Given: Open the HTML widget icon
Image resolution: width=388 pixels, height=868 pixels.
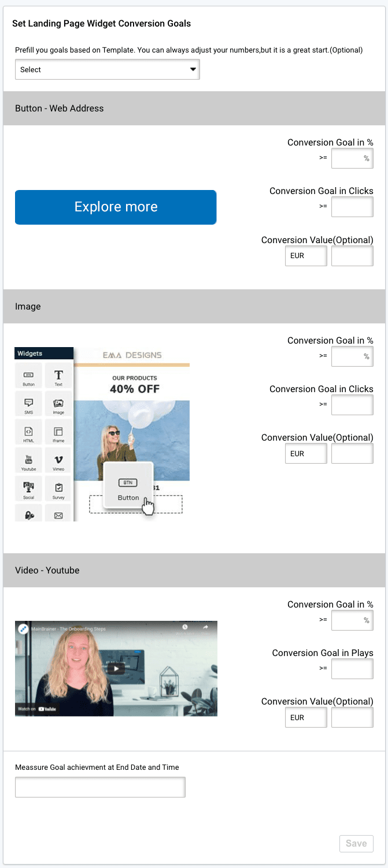Looking at the screenshot, I should pyautogui.click(x=28, y=431).
